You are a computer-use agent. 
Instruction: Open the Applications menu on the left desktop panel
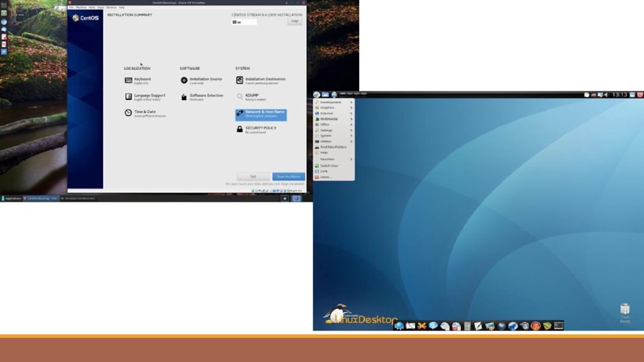11,199
